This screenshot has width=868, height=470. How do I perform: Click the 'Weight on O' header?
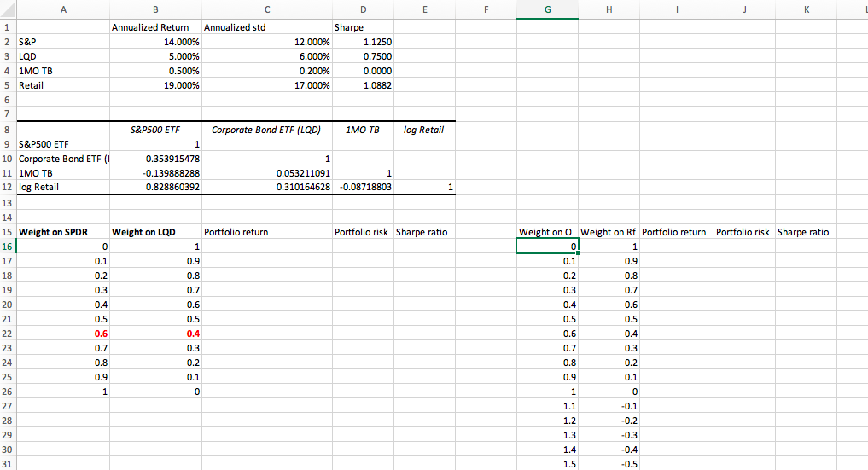[x=547, y=232]
